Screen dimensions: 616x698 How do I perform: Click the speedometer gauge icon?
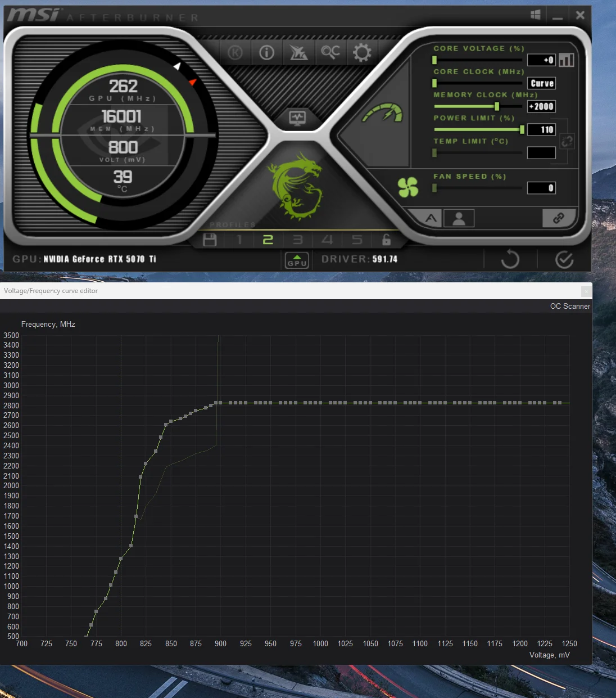click(383, 112)
